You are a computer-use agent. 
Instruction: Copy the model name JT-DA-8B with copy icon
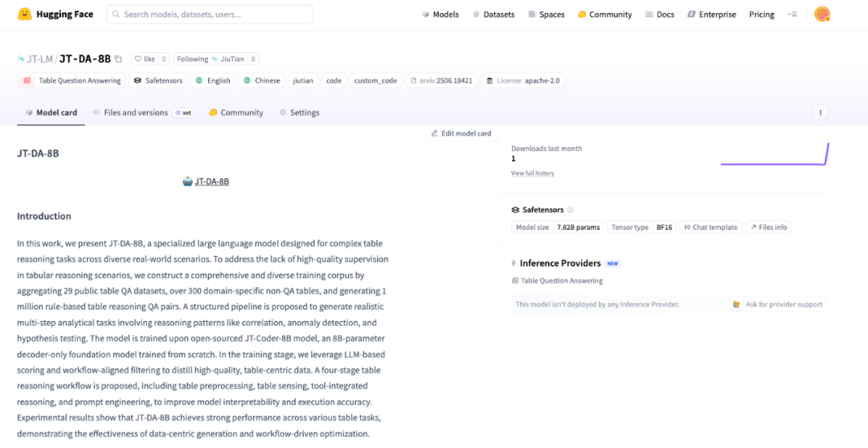pyautogui.click(x=118, y=59)
